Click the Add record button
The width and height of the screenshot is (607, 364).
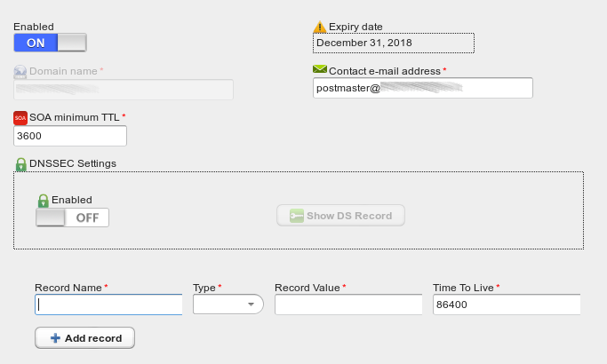(x=84, y=338)
